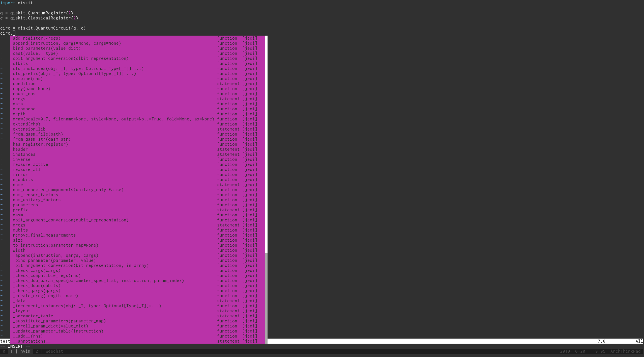Select the add_register completion entry
Viewport: 644px width, 357px height.
(37, 38)
